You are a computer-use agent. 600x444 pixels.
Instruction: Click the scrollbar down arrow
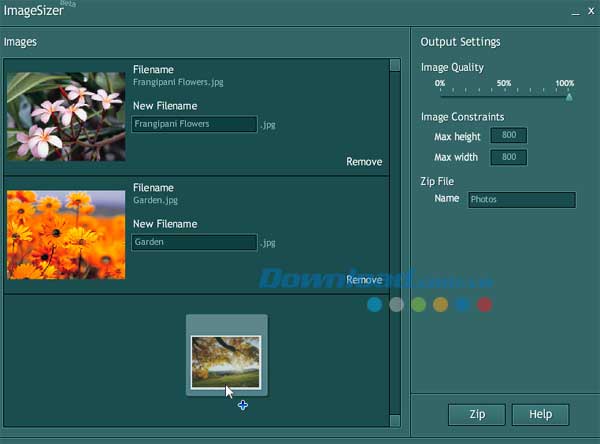(395, 421)
